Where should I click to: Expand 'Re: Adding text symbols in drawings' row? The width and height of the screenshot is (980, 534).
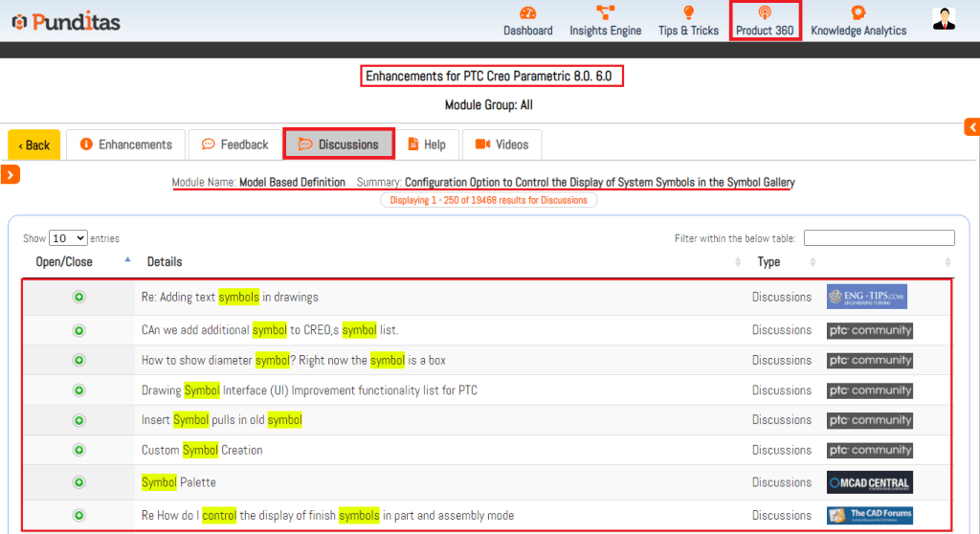click(78, 297)
